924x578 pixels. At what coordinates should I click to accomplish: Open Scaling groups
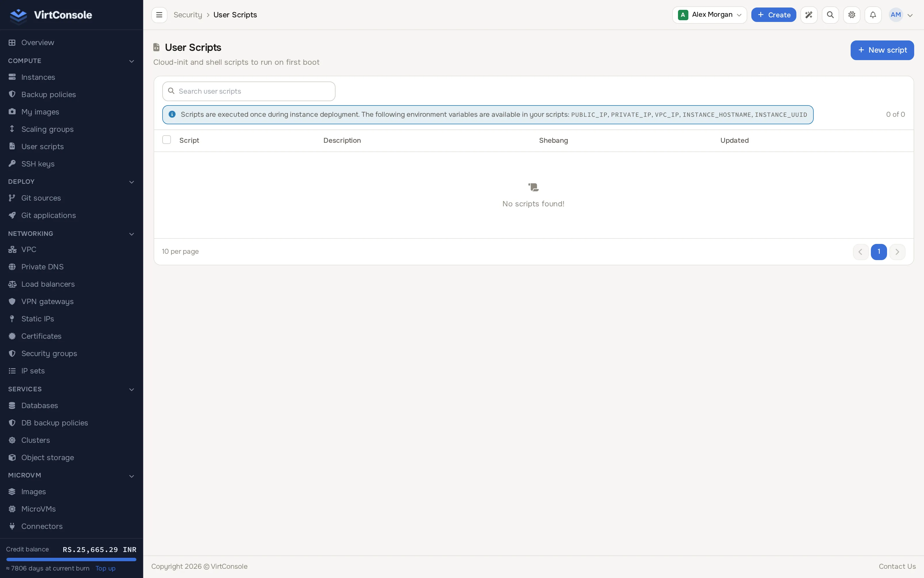coord(71,129)
